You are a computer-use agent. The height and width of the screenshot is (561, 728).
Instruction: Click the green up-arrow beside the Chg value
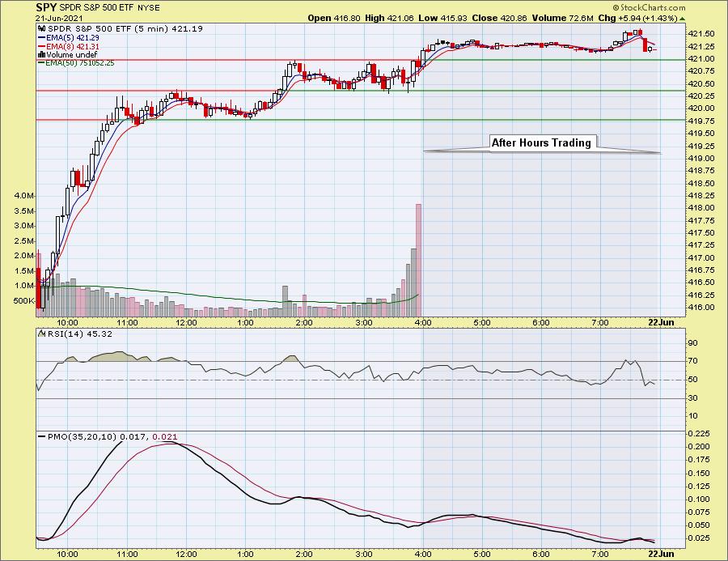[x=682, y=19]
